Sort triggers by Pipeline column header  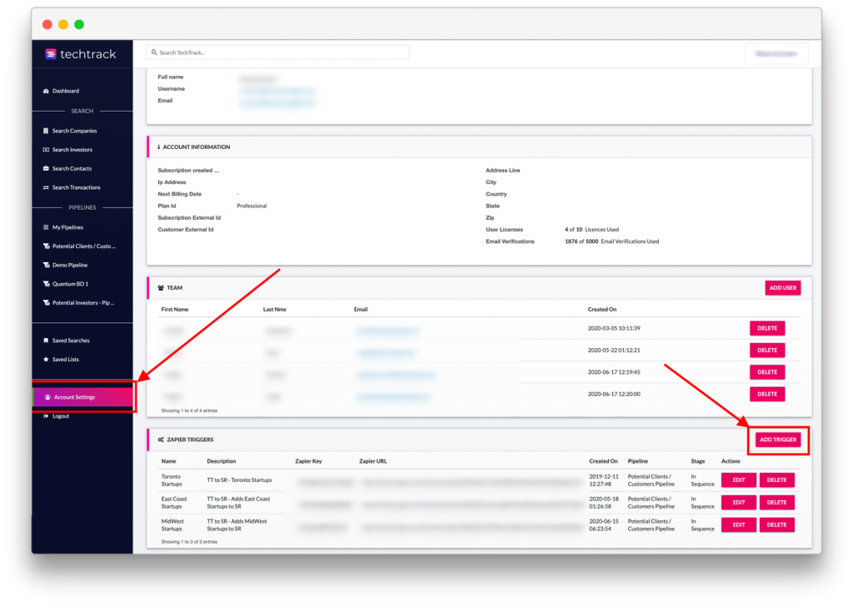(637, 461)
